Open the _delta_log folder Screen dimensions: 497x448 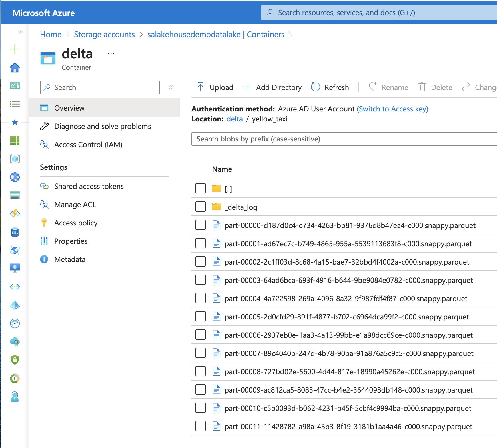pos(241,207)
